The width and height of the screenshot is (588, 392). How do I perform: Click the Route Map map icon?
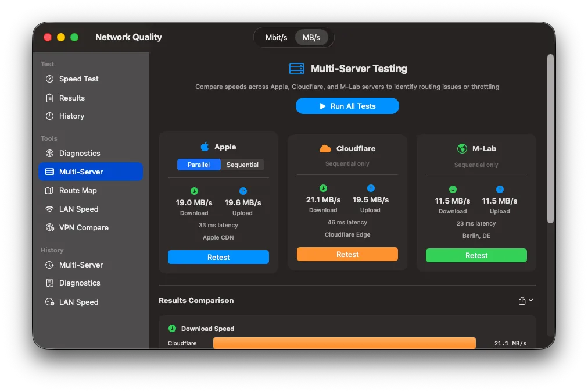(x=49, y=190)
